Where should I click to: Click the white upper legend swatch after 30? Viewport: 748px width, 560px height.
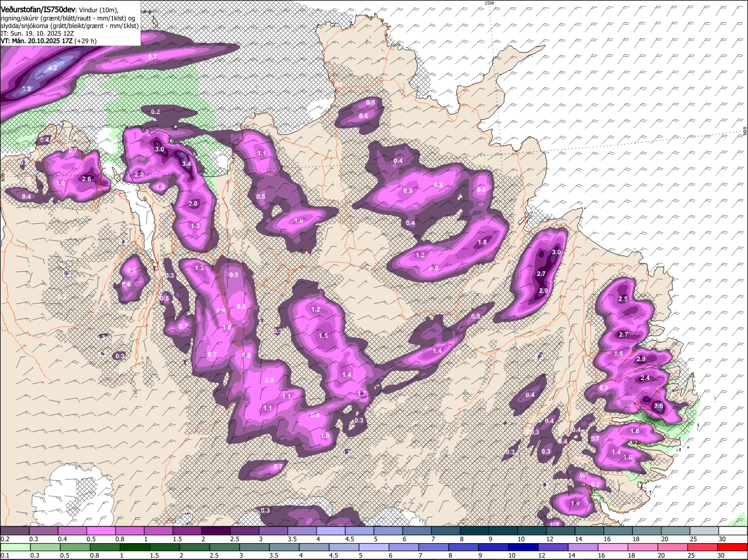(733, 531)
